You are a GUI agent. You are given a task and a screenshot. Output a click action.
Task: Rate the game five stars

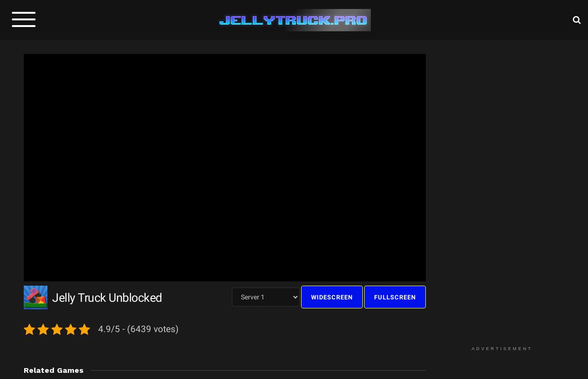(x=84, y=329)
